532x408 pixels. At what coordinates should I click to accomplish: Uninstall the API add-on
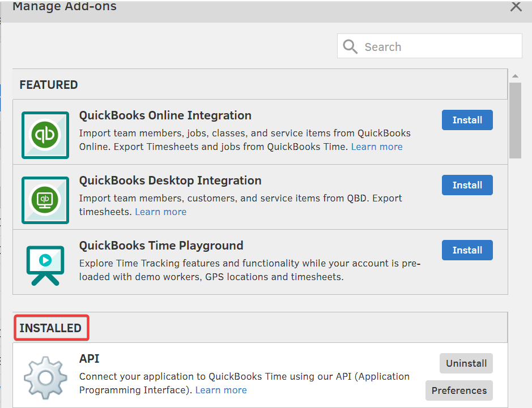pos(466,363)
